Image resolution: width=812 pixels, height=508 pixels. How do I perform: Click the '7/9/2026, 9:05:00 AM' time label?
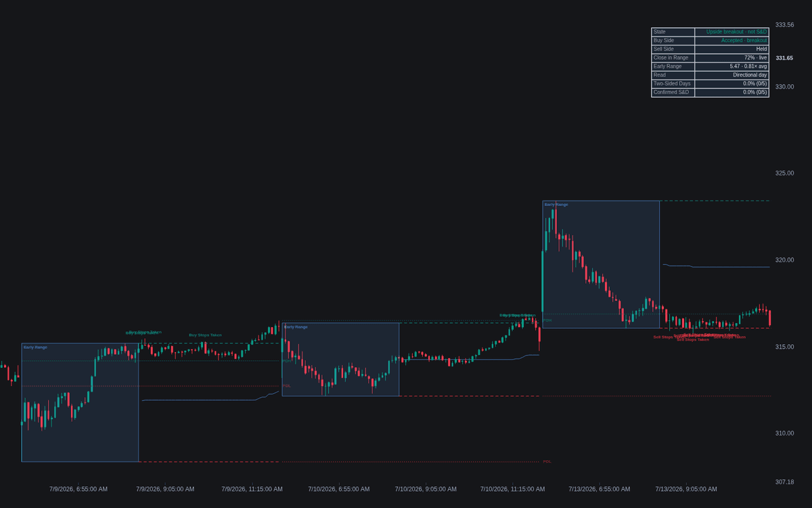[165, 489]
